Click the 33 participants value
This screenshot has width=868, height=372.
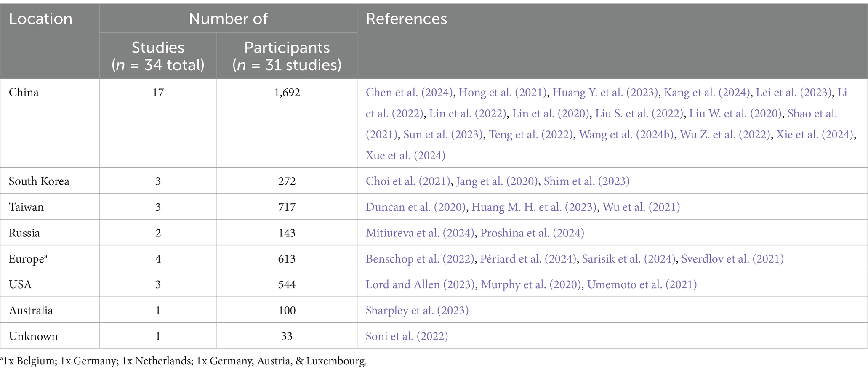click(287, 336)
